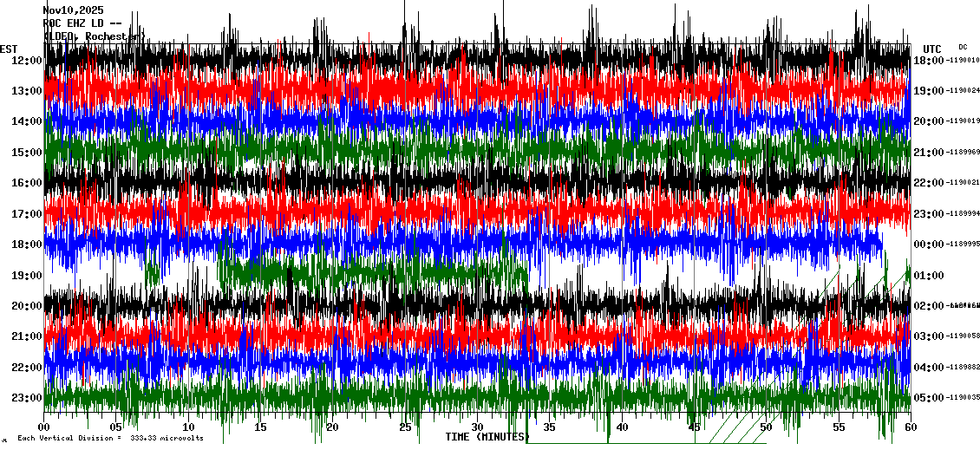Click the 19:00 EST row label
Viewport: 980px width, 450px height.
28,276
